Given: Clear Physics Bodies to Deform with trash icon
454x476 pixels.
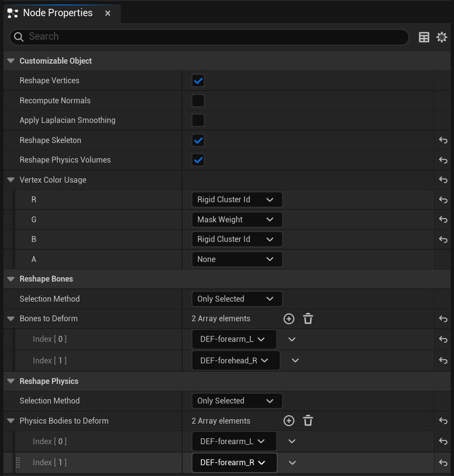Looking at the screenshot, I should 308,421.
